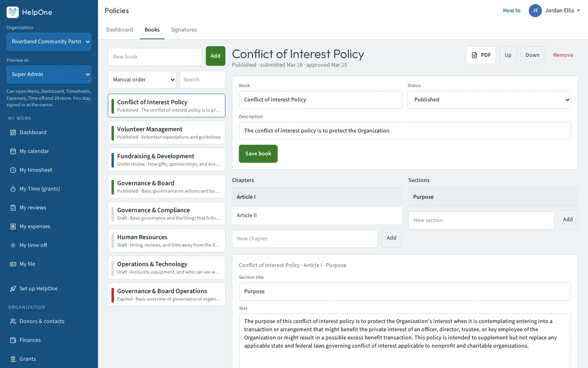Click the Set up HelpOne rocket icon
Image resolution: width=588 pixels, height=368 pixels.
click(x=13, y=289)
